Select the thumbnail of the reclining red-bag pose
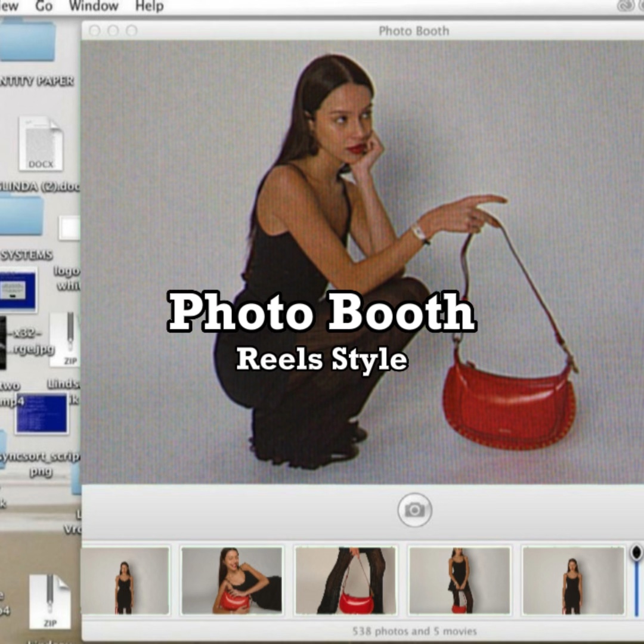 pos(232,580)
